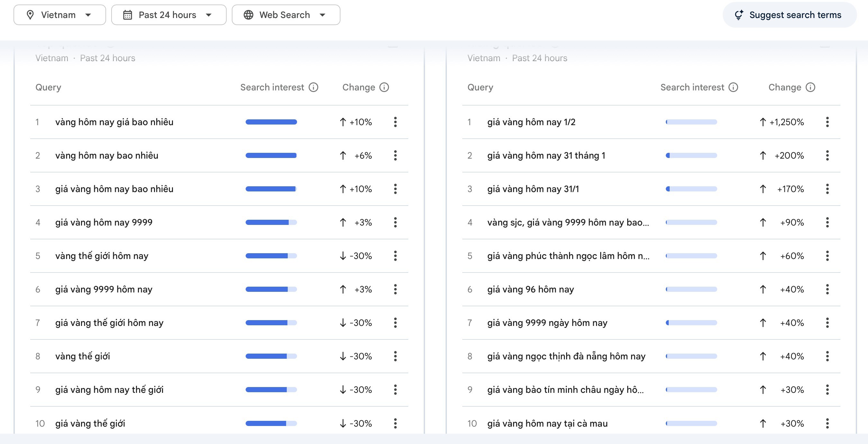The image size is (868, 444).
Task: Click the search interest bar for 'vàng thế giới'
Action: click(x=271, y=356)
